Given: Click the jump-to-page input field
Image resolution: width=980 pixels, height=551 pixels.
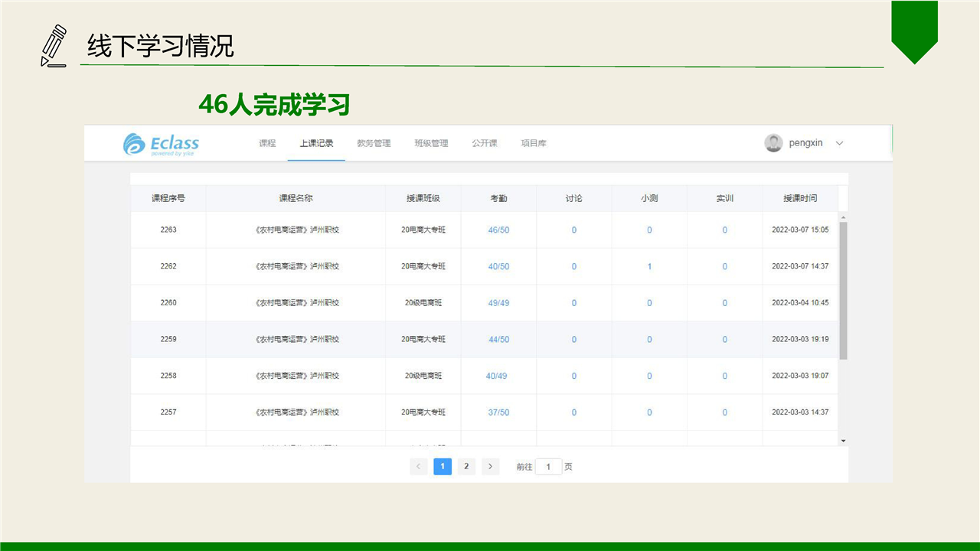Looking at the screenshot, I should [x=548, y=466].
